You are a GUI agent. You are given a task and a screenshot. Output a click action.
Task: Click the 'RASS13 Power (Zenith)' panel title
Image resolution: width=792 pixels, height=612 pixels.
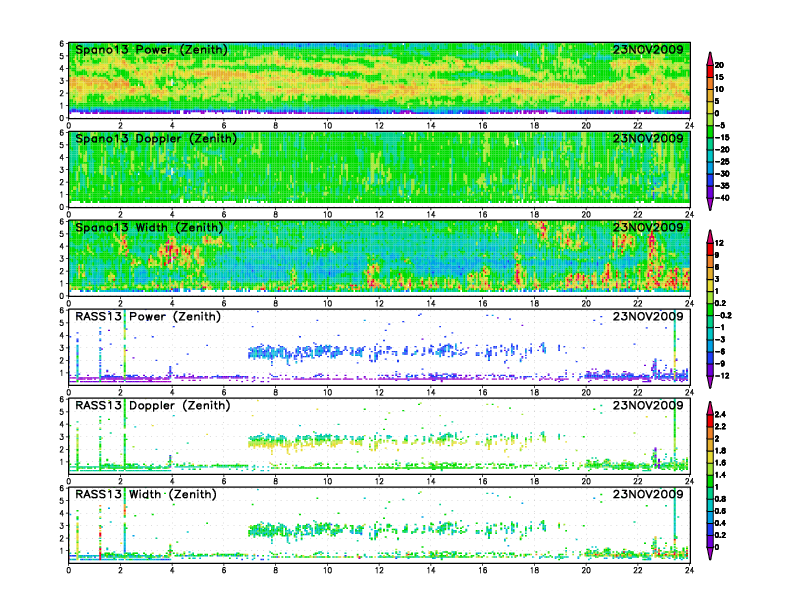pos(148,317)
